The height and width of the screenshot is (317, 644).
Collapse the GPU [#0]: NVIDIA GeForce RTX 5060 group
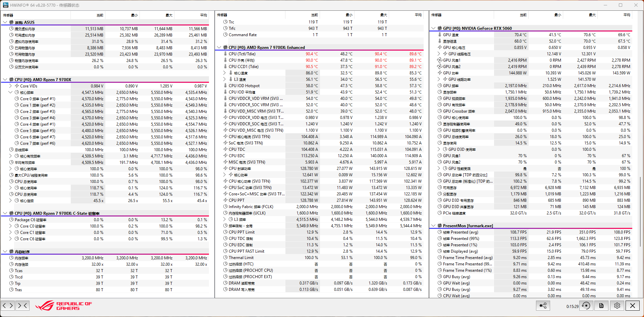tap(433, 28)
